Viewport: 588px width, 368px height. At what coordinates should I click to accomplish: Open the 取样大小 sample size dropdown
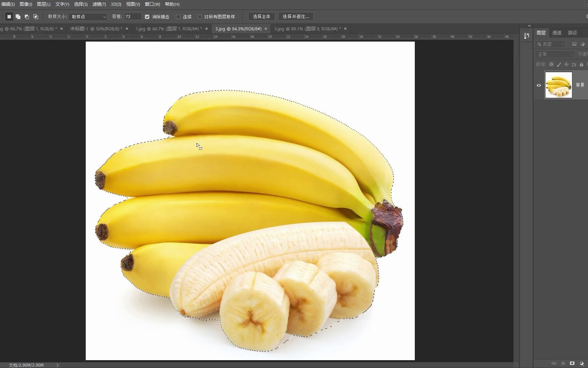point(88,16)
